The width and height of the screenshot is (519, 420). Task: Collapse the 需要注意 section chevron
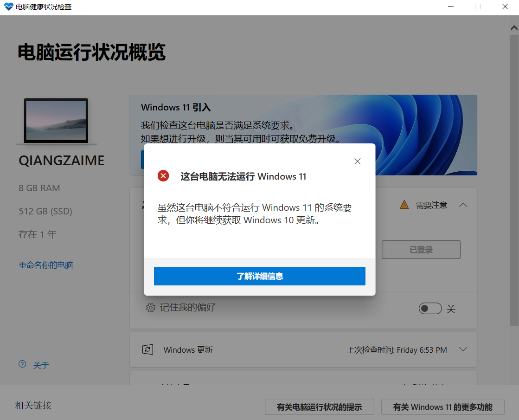[x=463, y=205]
